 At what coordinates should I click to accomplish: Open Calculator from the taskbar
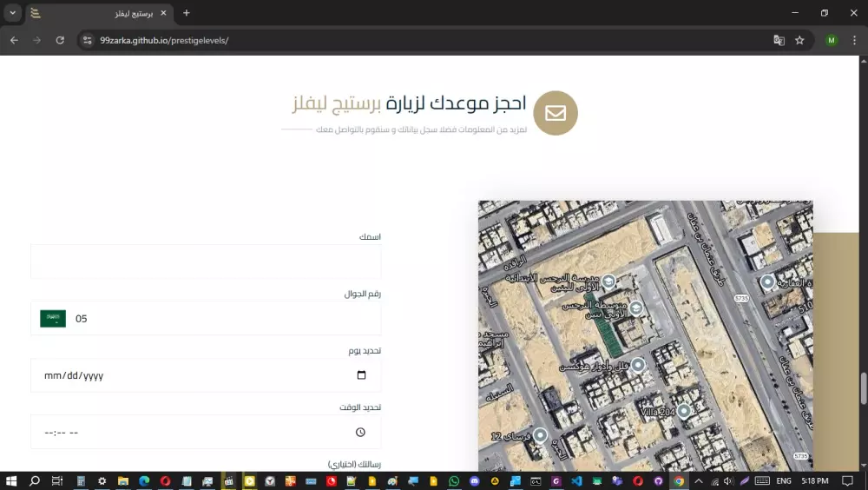81,481
